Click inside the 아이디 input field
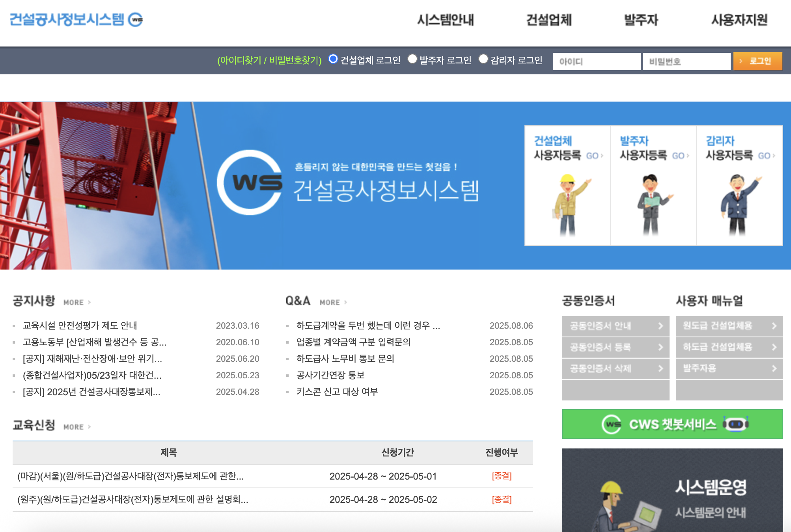This screenshot has height=532, width=791. pyautogui.click(x=597, y=61)
